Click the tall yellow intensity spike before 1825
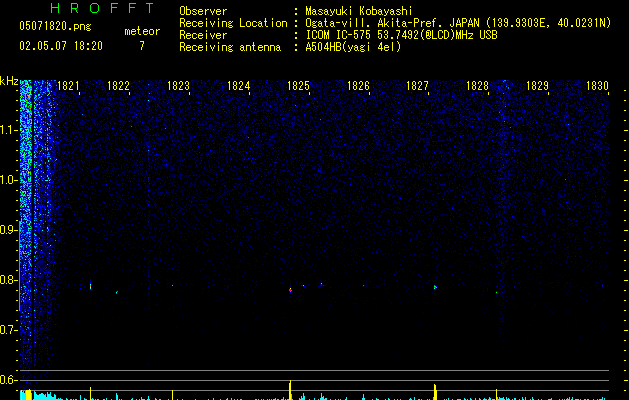Viewport: 629px width, 400px height. [290, 390]
